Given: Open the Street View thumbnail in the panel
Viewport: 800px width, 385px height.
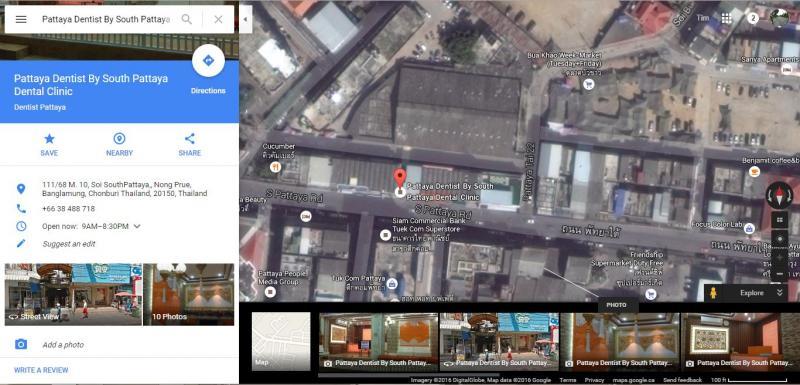Looking at the screenshot, I should pos(73,294).
